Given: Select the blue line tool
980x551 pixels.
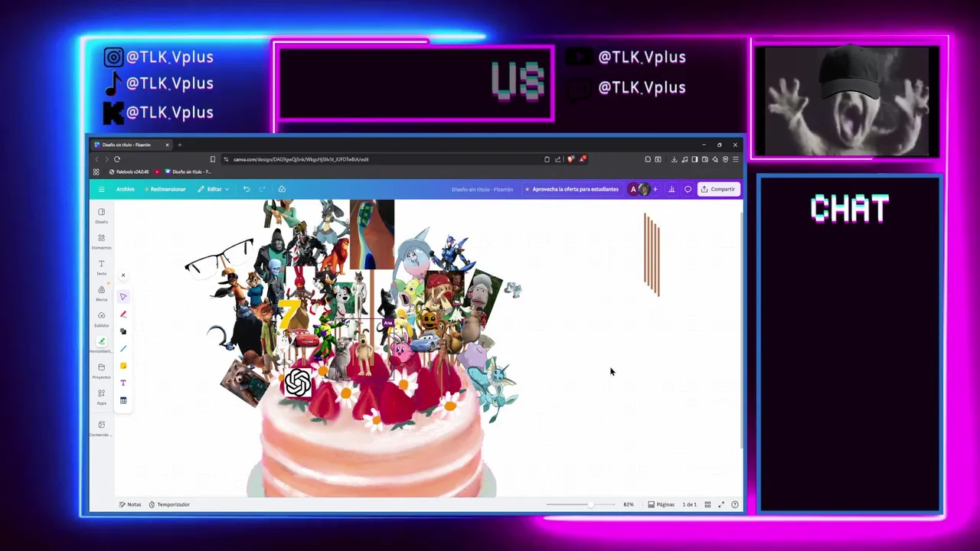Looking at the screenshot, I should click(123, 349).
